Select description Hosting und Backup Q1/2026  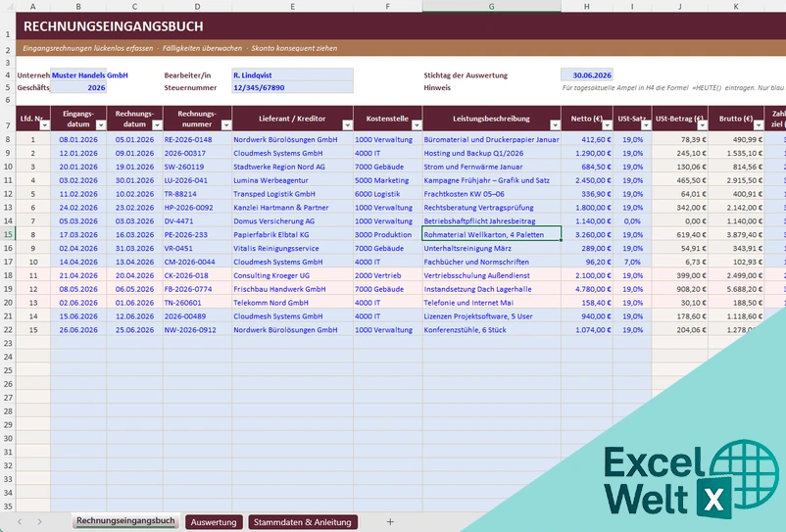tap(491, 153)
